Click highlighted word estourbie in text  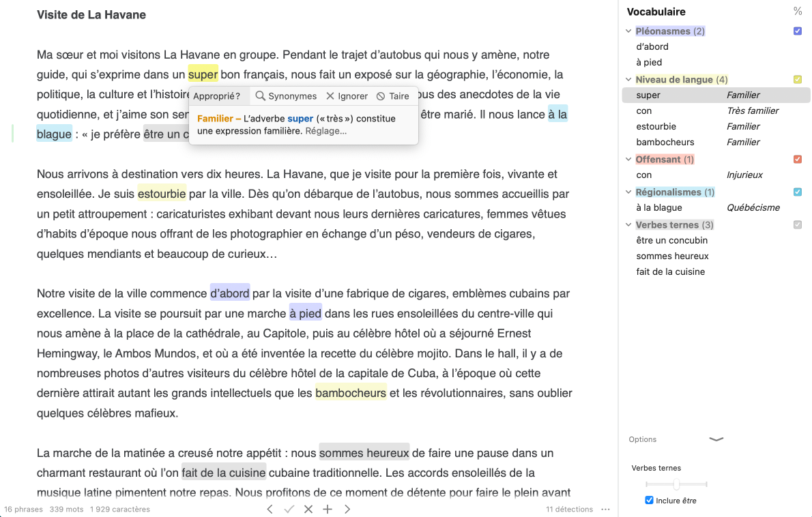pyautogui.click(x=162, y=194)
